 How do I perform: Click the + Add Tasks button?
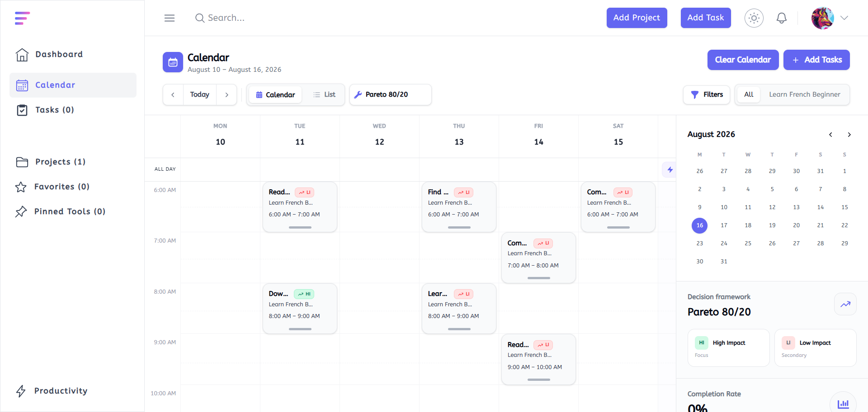[x=816, y=60]
